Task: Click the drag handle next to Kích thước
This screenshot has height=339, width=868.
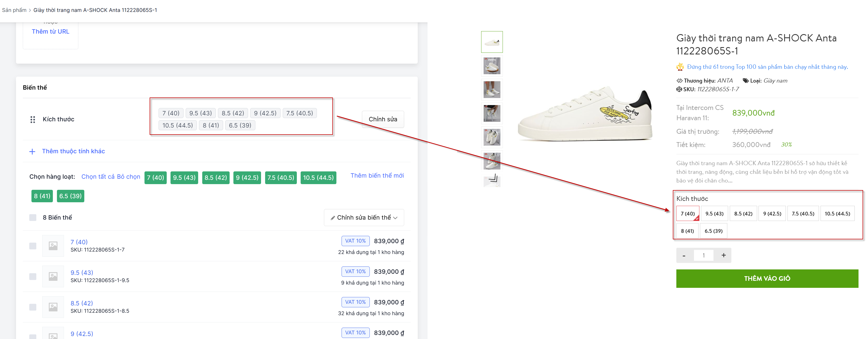Action: pos(33,119)
